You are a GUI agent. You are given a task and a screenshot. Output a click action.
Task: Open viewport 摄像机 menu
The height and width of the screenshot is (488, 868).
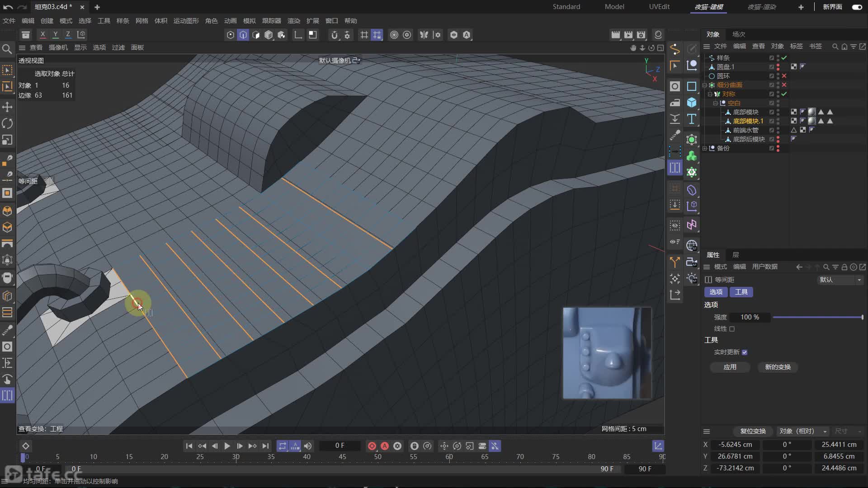[x=58, y=47]
